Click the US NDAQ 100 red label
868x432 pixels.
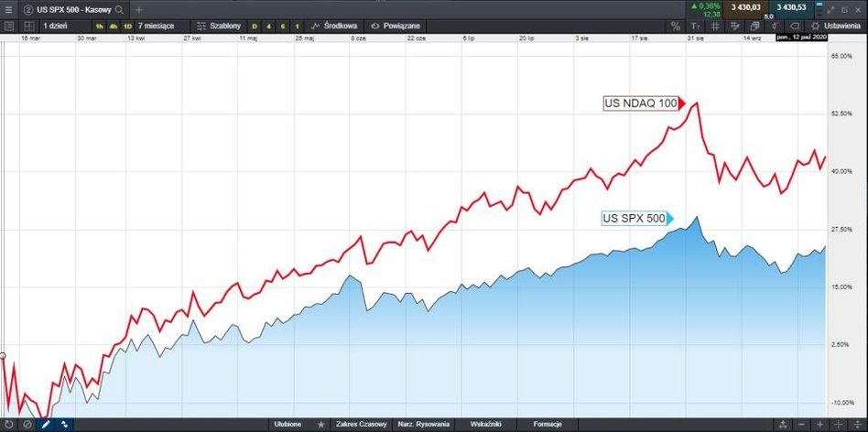641,103
